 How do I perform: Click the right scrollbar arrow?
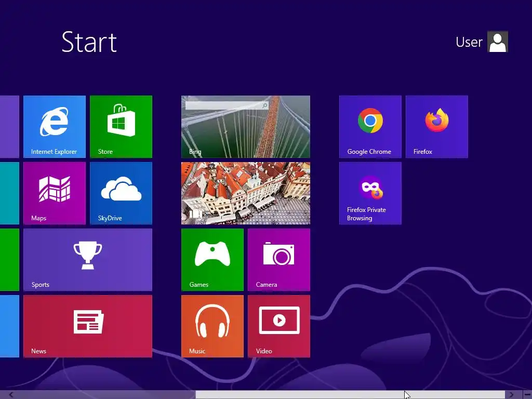click(511, 395)
